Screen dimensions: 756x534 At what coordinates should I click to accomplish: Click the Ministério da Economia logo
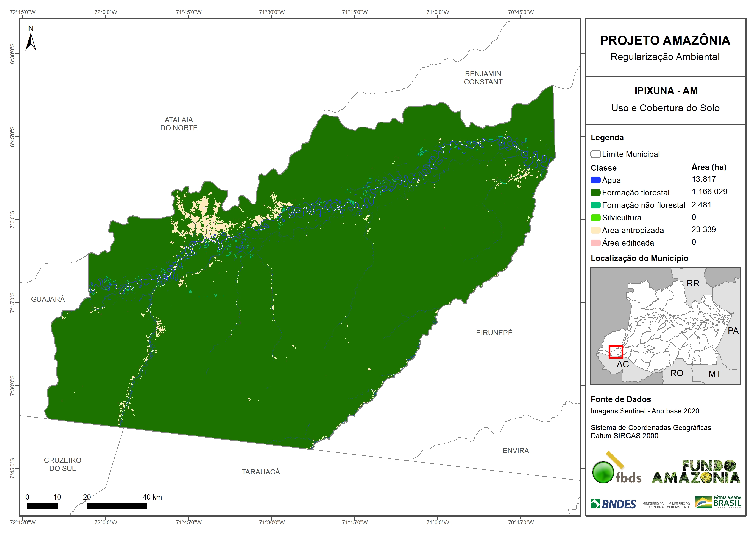point(653,505)
